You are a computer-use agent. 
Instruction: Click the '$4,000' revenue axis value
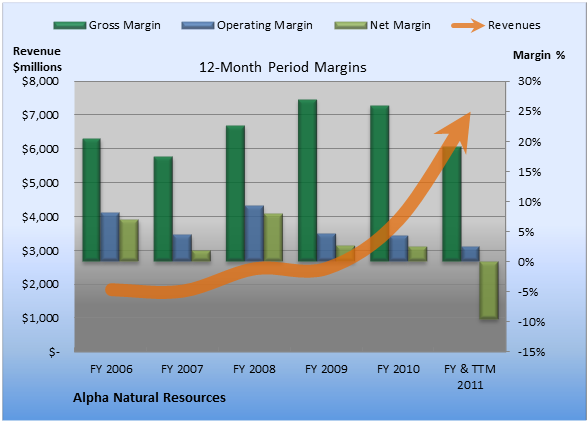40,217
